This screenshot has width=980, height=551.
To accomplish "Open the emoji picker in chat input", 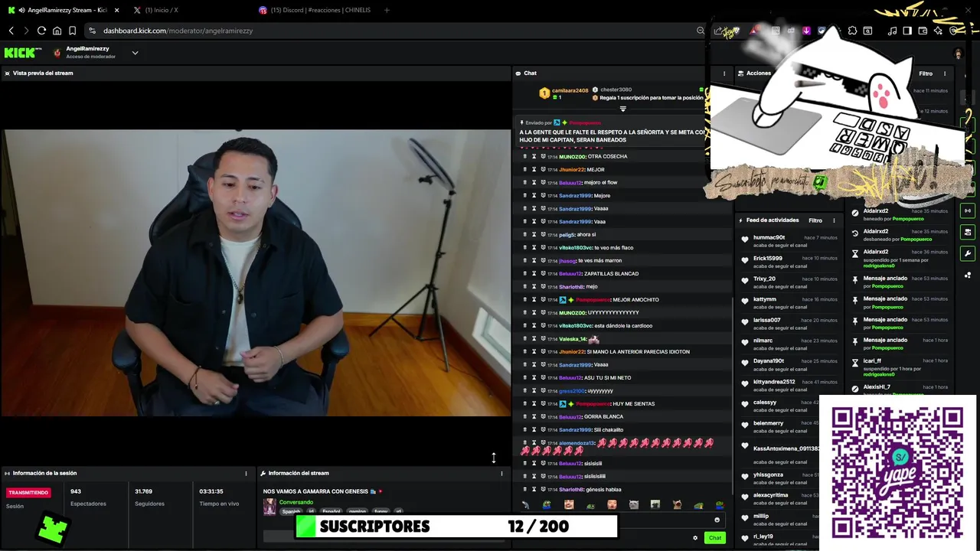I will 717,520.
